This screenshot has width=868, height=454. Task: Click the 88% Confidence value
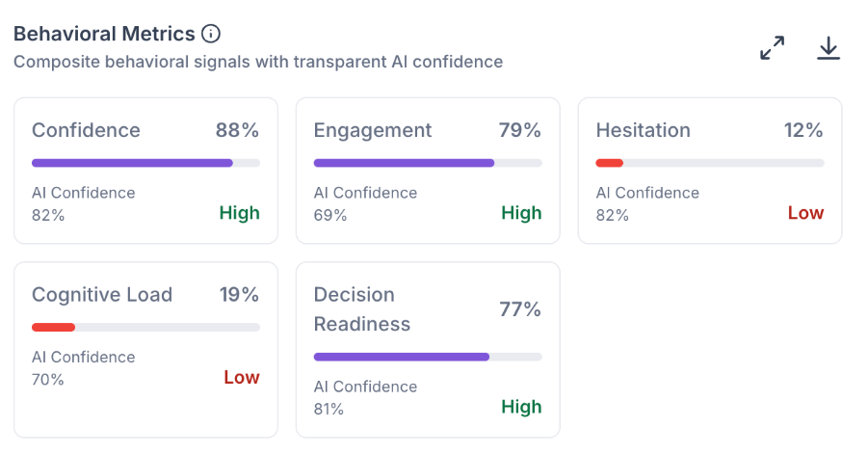click(x=237, y=130)
